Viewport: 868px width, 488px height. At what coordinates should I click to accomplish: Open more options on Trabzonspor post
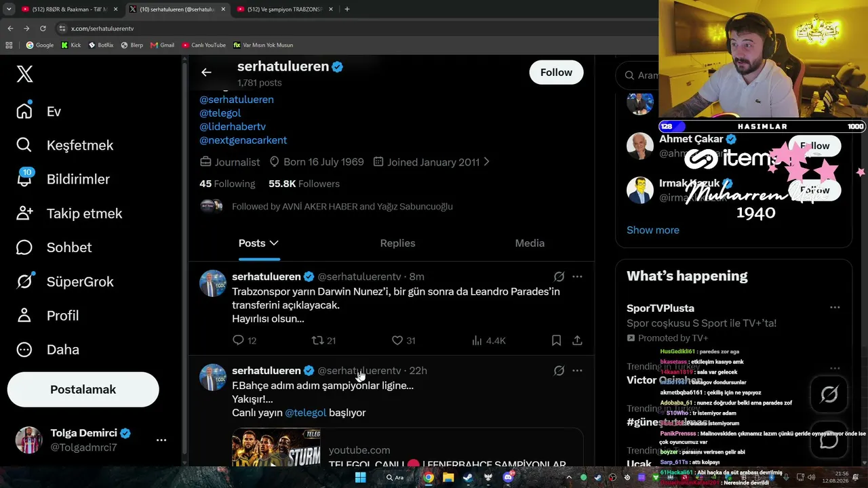point(577,277)
